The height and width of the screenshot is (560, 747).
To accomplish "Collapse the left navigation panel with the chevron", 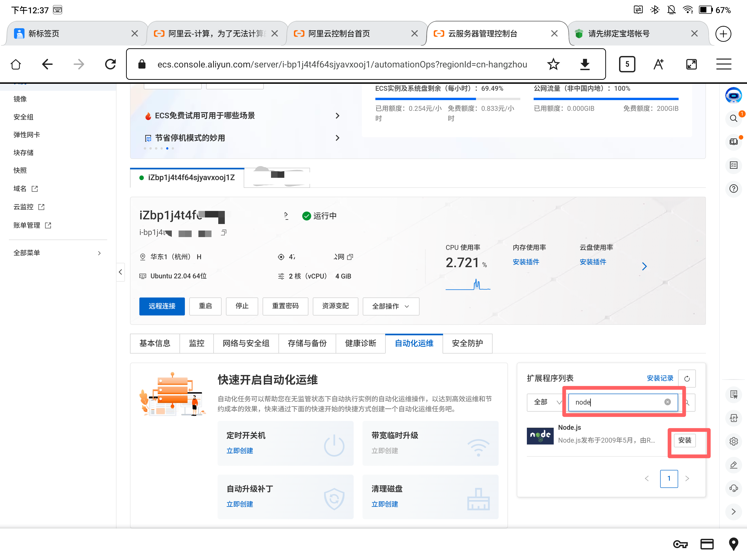I will (x=120, y=272).
